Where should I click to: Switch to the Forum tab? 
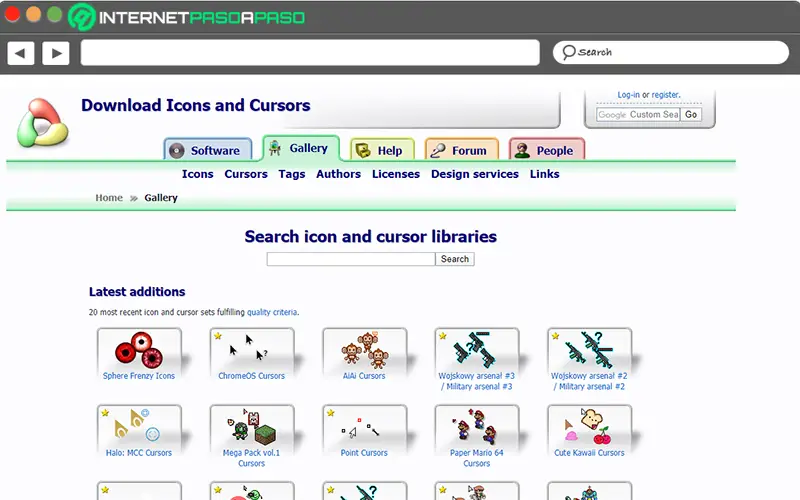(462, 150)
